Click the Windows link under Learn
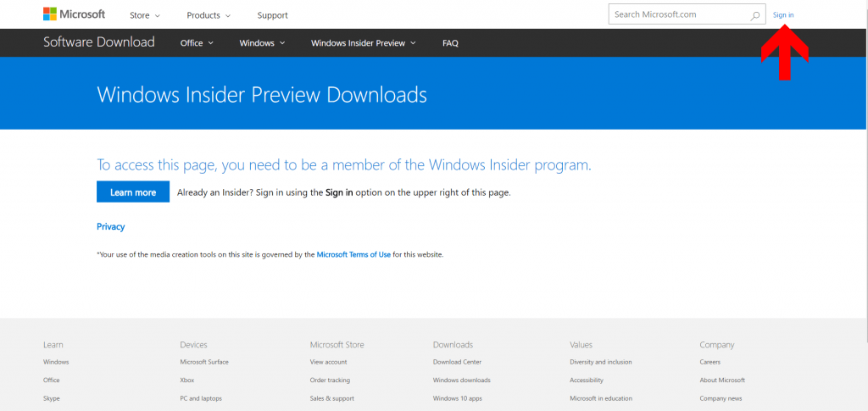 click(x=56, y=363)
